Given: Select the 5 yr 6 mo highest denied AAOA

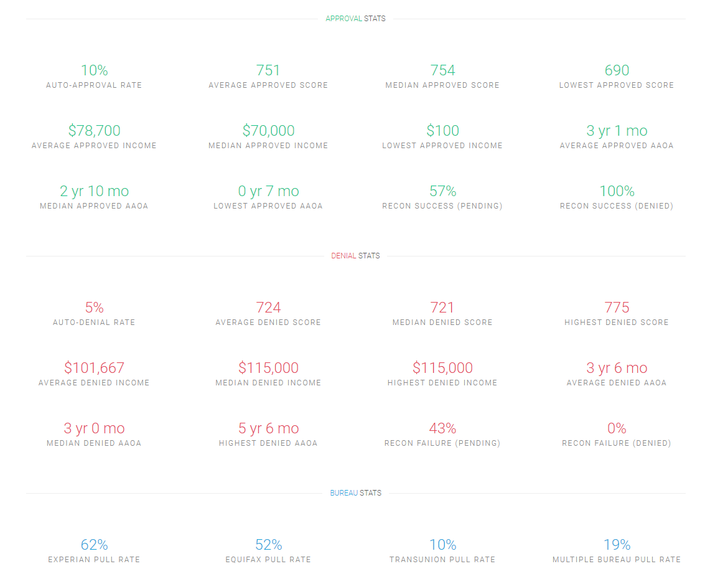Looking at the screenshot, I should [x=268, y=429].
